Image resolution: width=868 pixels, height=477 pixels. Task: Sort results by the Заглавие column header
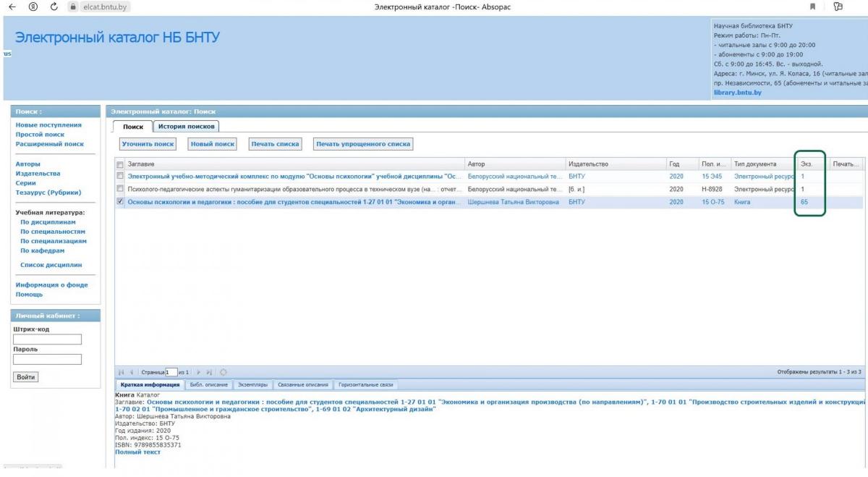(141, 164)
